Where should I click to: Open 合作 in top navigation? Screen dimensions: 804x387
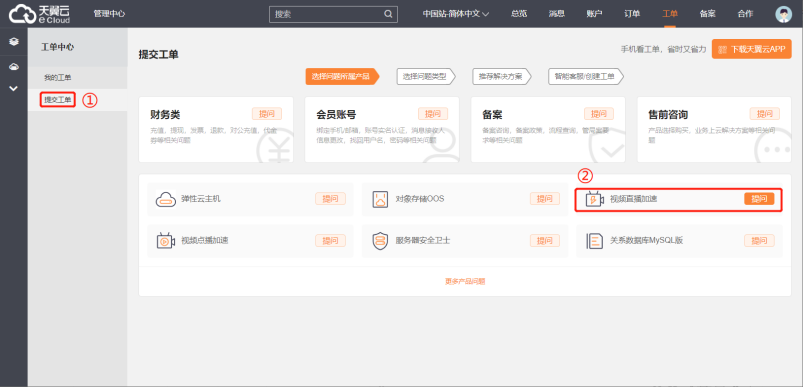[745, 14]
